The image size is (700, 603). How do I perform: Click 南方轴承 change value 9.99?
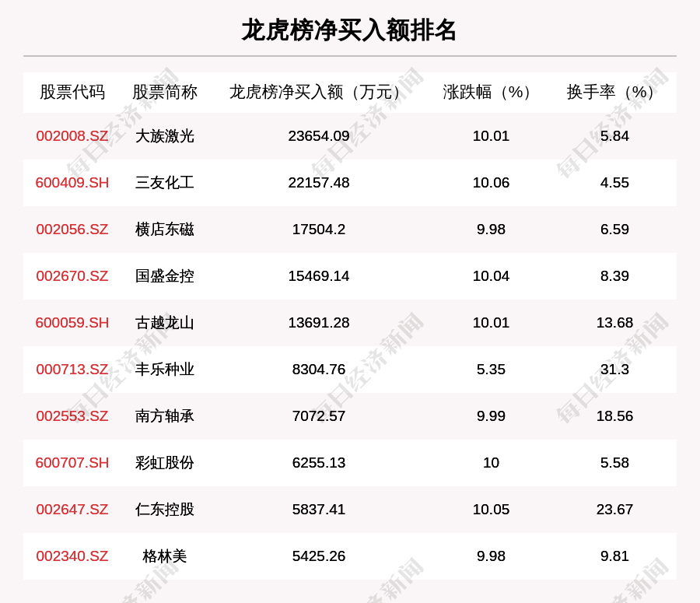point(491,415)
